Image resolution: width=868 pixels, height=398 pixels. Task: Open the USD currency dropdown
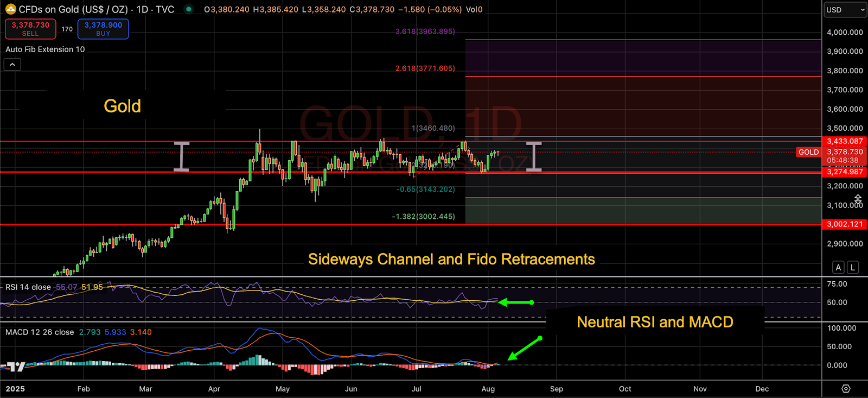tap(845, 10)
